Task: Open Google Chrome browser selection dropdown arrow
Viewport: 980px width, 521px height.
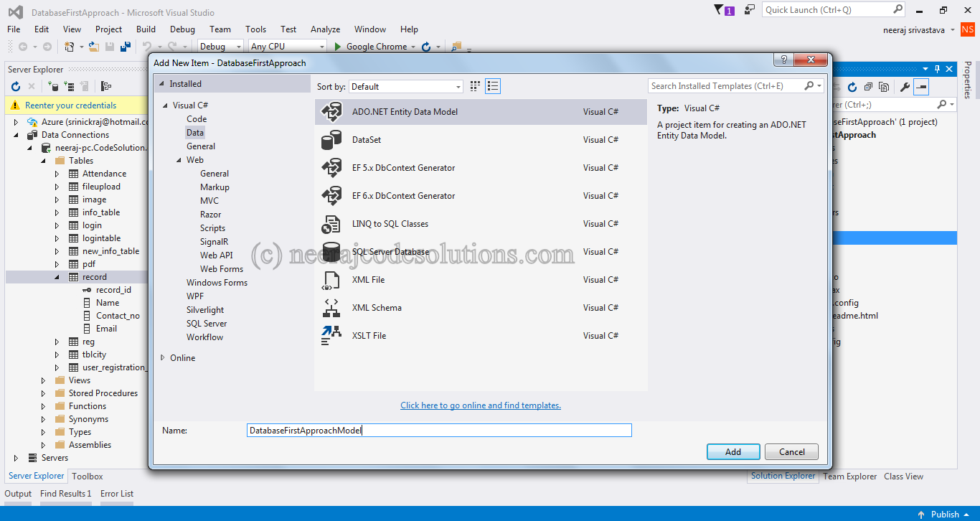Action: 413,47
